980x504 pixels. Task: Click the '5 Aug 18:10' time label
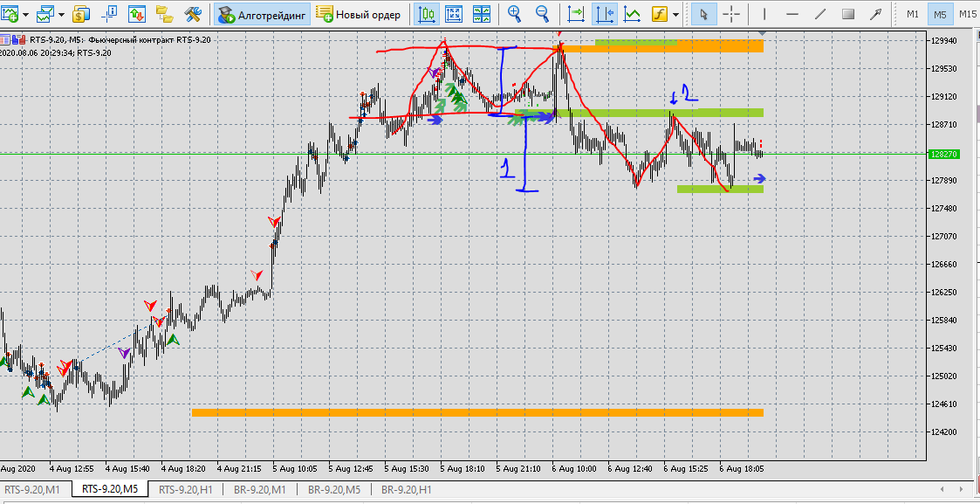click(x=463, y=468)
